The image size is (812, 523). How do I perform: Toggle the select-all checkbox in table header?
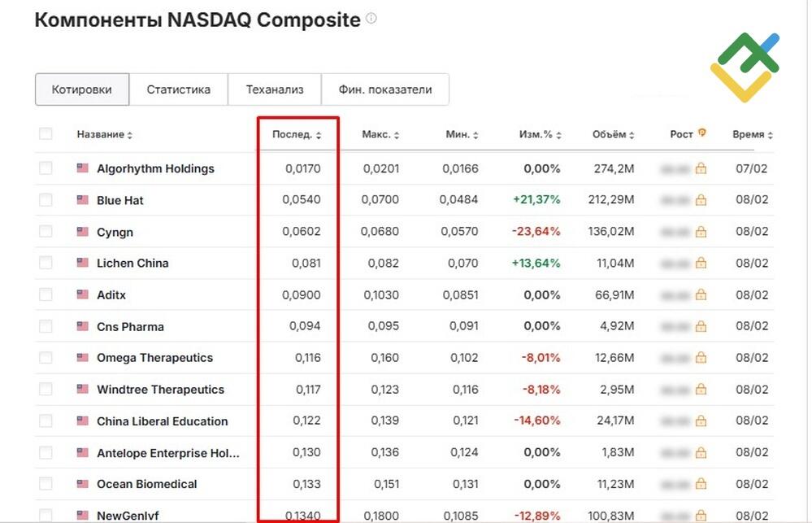(x=46, y=133)
